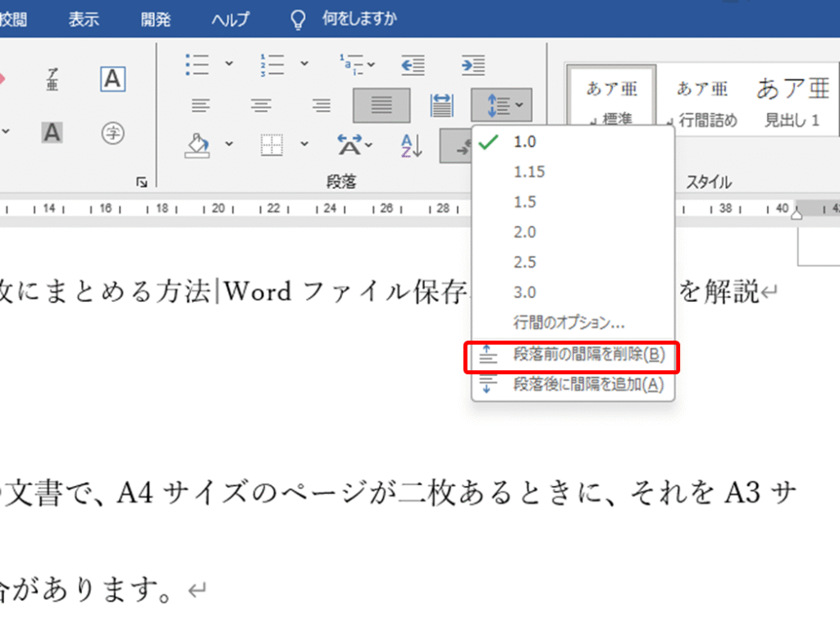Click the character border A icon
The image size is (840, 637).
click(x=112, y=80)
